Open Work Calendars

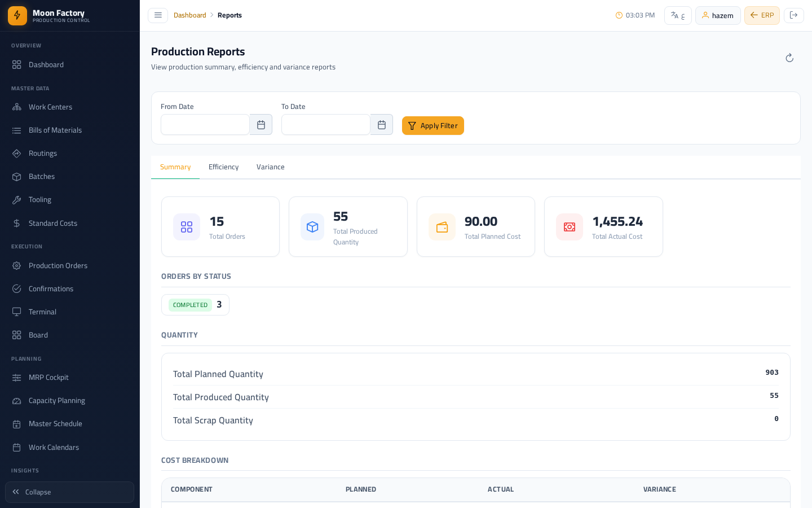[x=70, y=447]
